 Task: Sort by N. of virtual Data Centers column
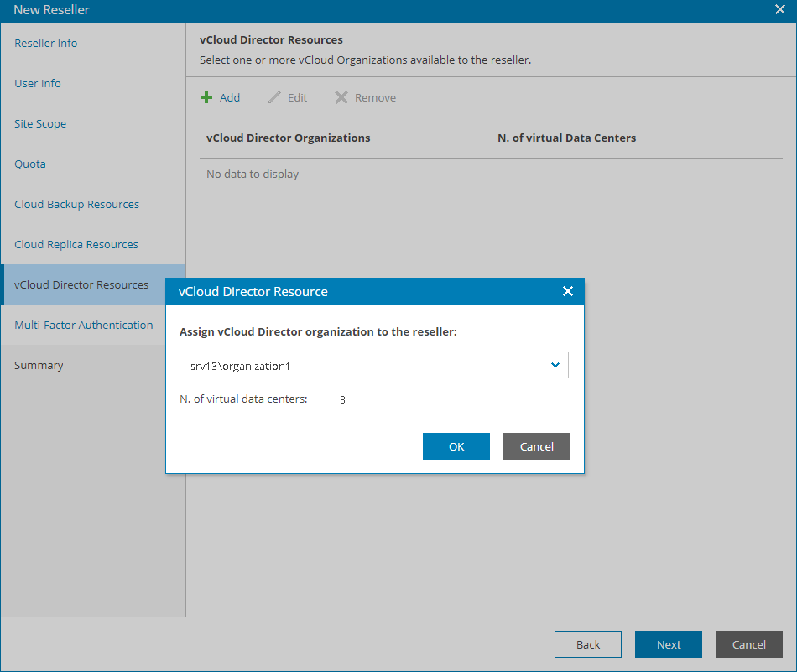[567, 138]
